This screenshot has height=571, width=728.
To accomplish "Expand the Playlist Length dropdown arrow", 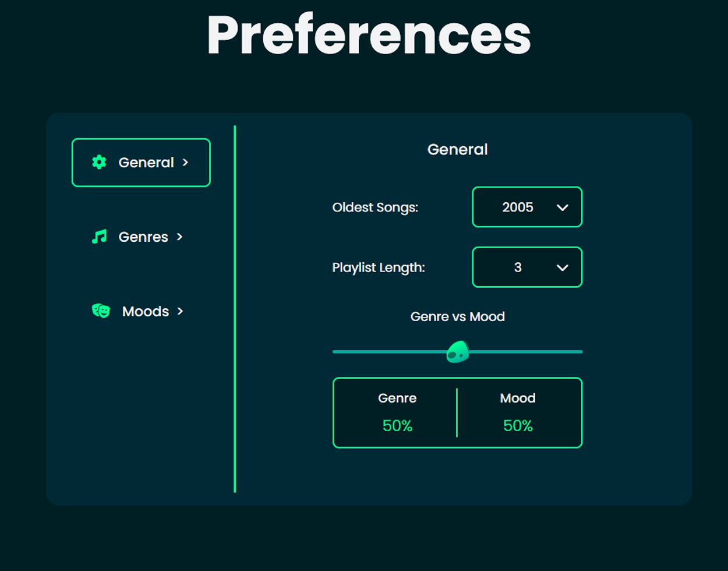I will coord(562,267).
